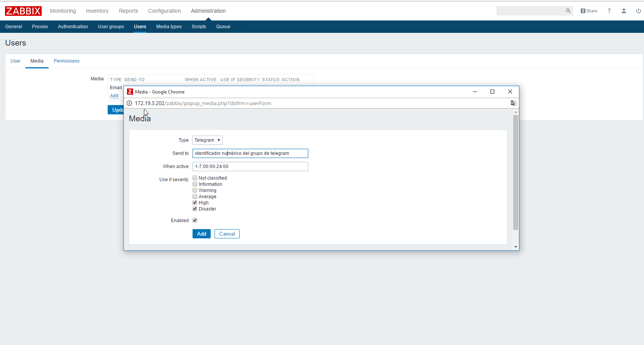This screenshot has width=644, height=345.
Task: Click the search magnifier icon
Action: pyautogui.click(x=568, y=11)
